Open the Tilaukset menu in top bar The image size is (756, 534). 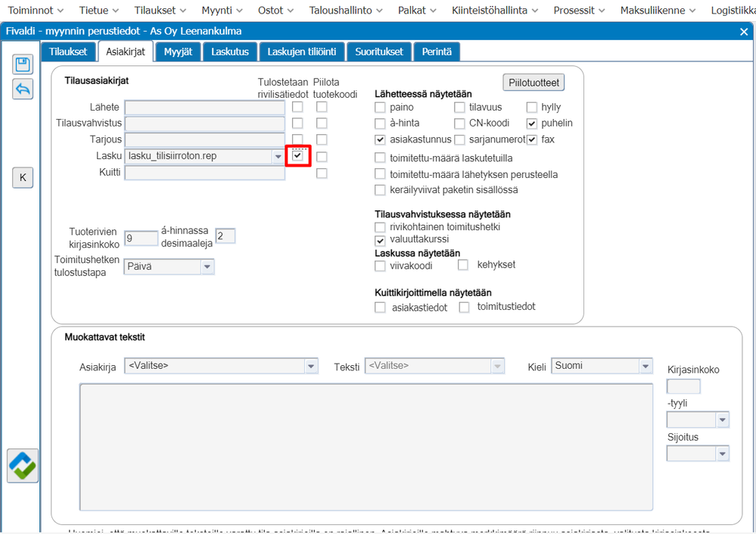(x=160, y=10)
